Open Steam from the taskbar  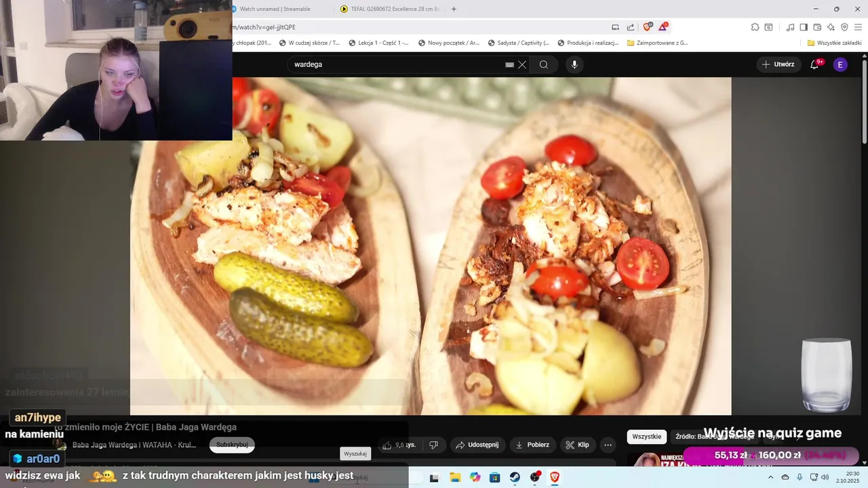pyautogui.click(x=515, y=478)
